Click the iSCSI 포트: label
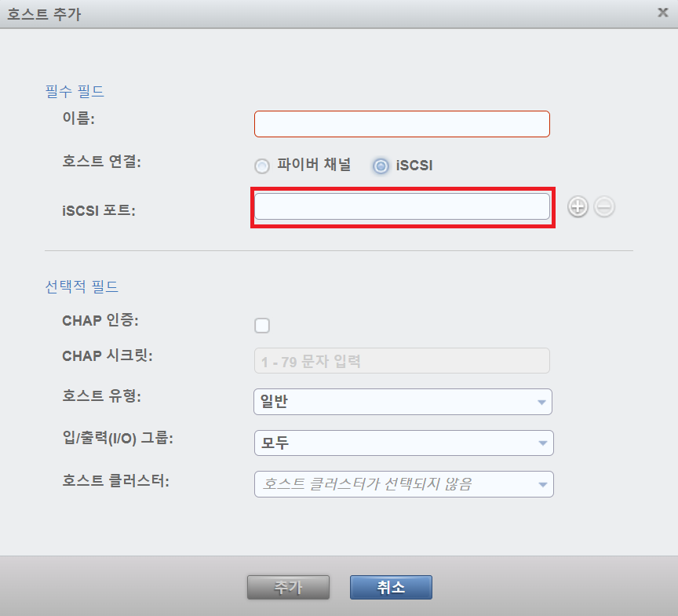The height and width of the screenshot is (616, 678). [x=99, y=210]
